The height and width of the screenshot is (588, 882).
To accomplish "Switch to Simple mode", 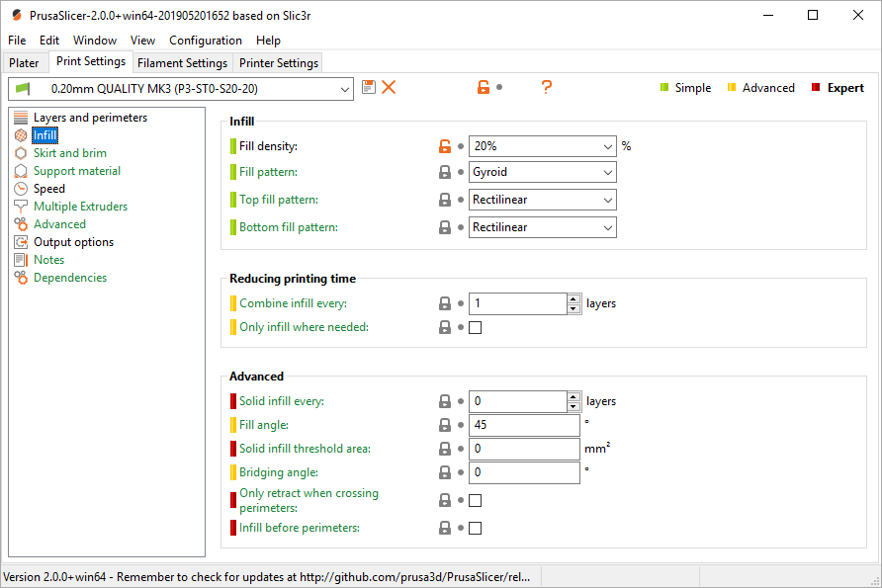I will coord(685,88).
